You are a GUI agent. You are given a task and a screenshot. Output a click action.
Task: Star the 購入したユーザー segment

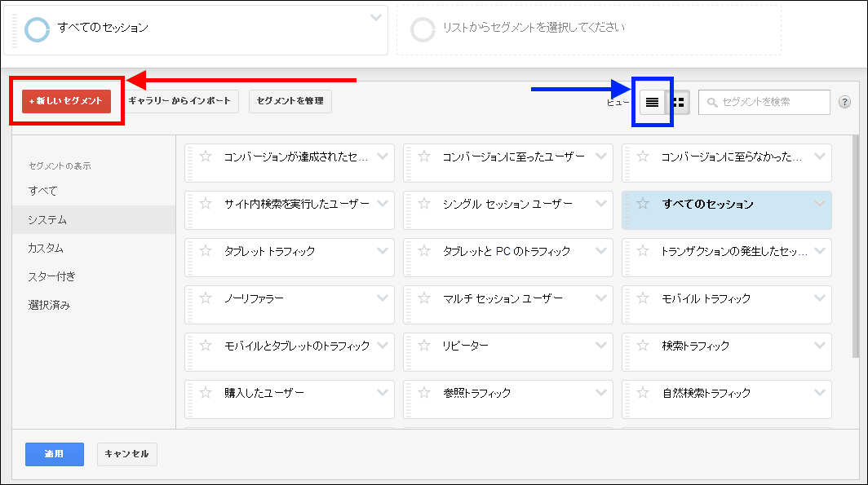pyautogui.click(x=206, y=394)
